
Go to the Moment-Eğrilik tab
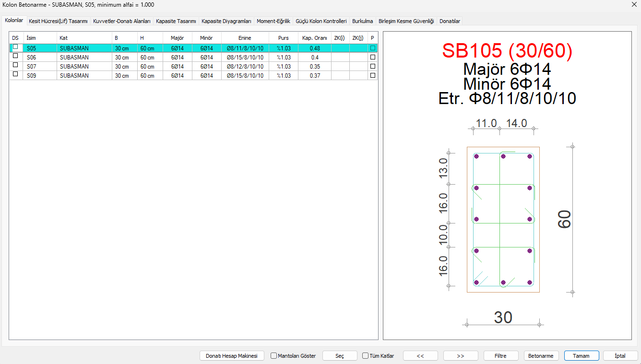pos(273,21)
